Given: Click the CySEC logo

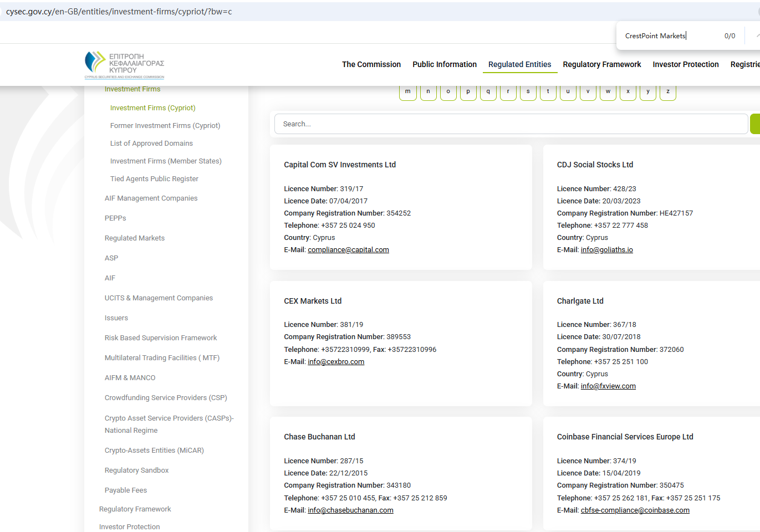Looking at the screenshot, I should point(124,65).
